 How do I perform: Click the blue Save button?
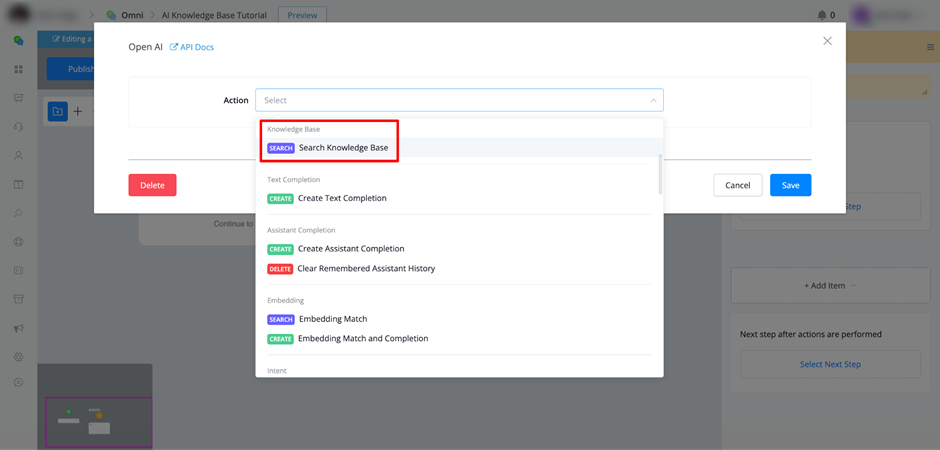(x=791, y=185)
